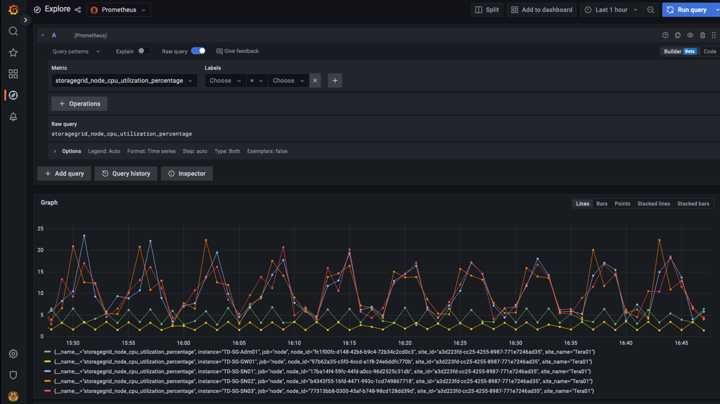This screenshot has height=404, width=720.
Task: Open the Prometheus data source dropdown
Action: pos(118,10)
